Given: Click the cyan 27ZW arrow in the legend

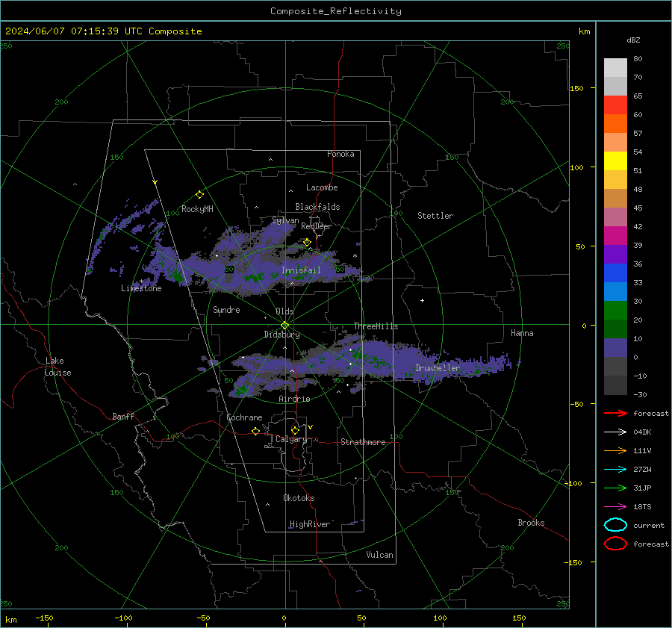Looking at the screenshot, I should pyautogui.click(x=615, y=470).
